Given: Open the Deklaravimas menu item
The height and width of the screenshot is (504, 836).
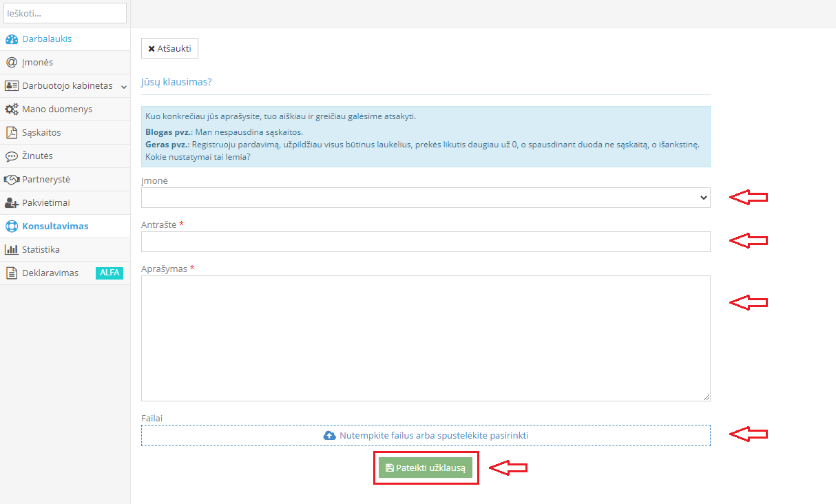Looking at the screenshot, I should [50, 273].
